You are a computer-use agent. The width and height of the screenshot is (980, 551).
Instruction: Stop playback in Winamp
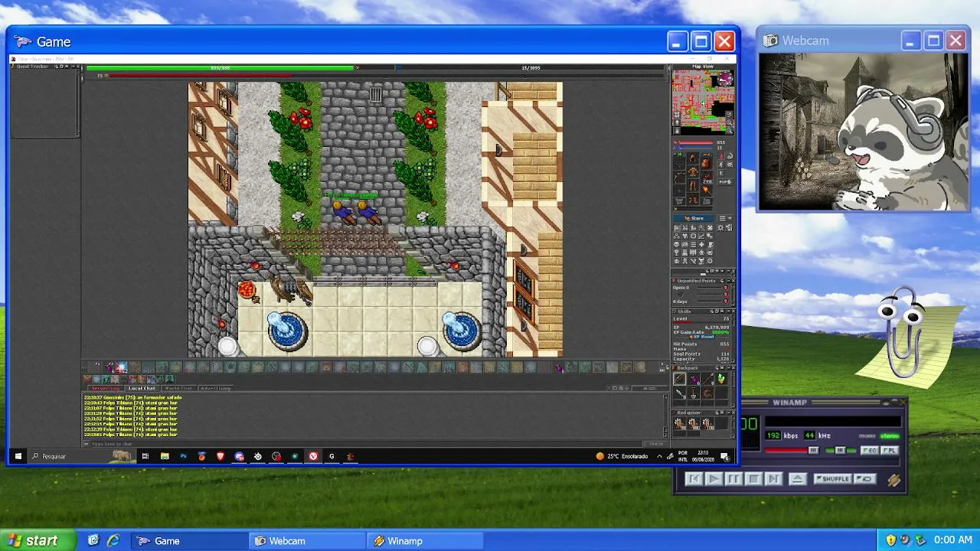(753, 479)
